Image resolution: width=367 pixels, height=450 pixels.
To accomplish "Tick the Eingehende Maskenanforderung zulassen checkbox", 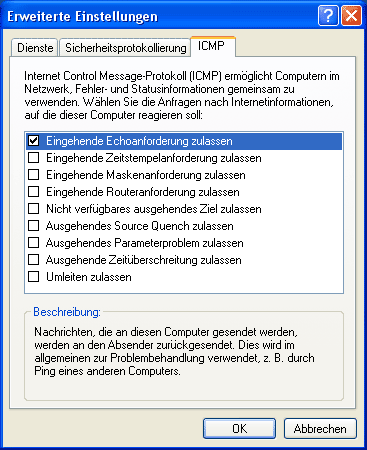I will [x=34, y=175].
